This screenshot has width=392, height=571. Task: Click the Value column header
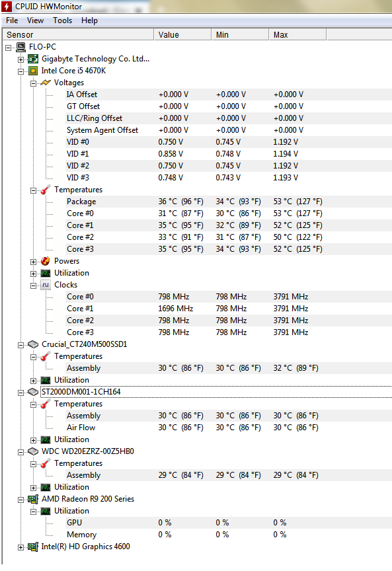182,34
